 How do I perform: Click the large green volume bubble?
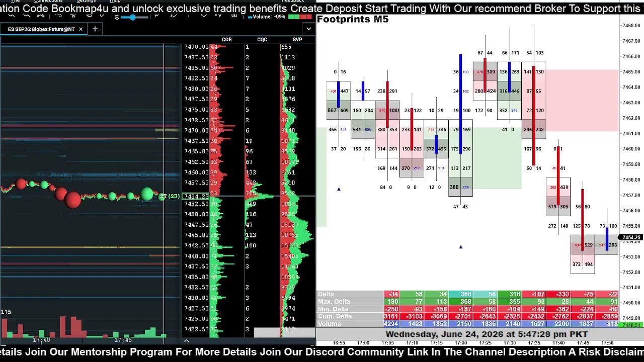[x=147, y=194]
